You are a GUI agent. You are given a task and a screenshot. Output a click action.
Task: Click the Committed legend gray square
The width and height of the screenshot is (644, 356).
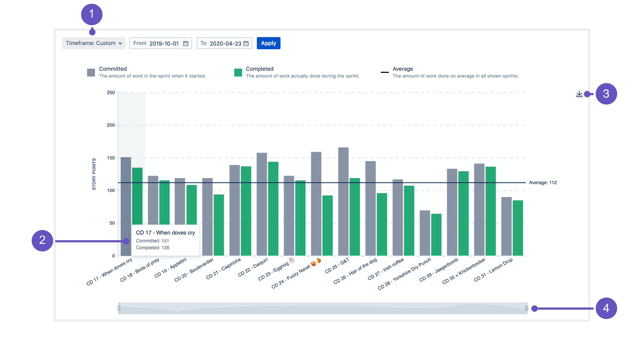click(x=91, y=72)
